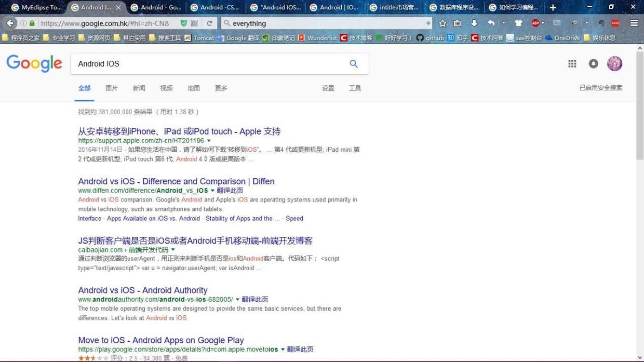Click the blue search magnifier in Google box
This screenshot has width=644, height=362.
(354, 63)
